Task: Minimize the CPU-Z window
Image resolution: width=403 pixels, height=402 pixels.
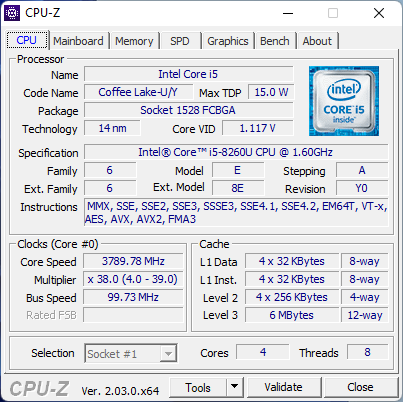Action: pyautogui.click(x=288, y=13)
